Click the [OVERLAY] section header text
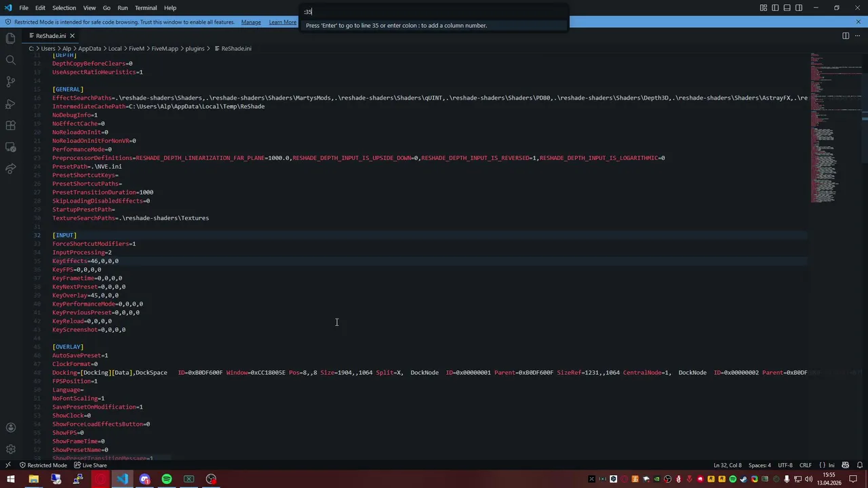This screenshot has height=488, width=868. (68, 347)
